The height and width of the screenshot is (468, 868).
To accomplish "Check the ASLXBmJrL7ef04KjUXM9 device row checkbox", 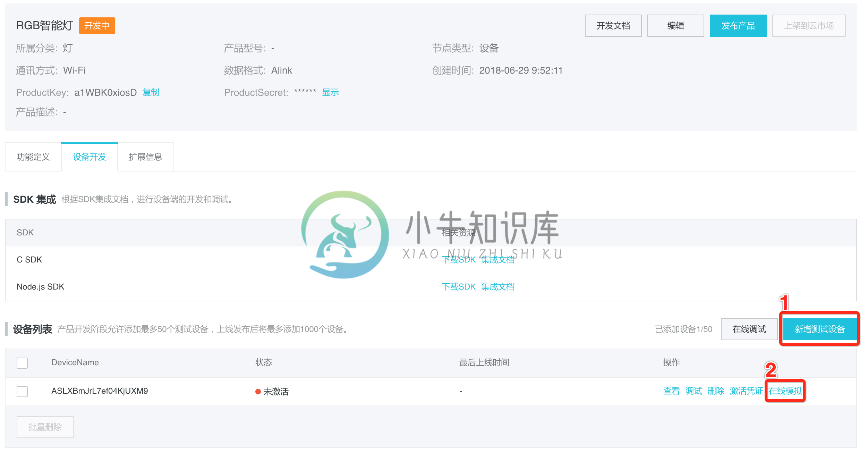I will click(x=22, y=391).
